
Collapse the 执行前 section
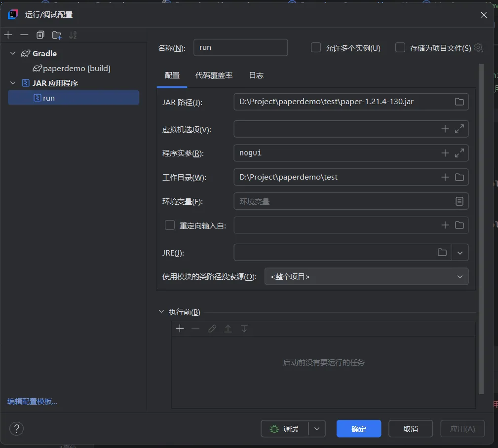(161, 312)
